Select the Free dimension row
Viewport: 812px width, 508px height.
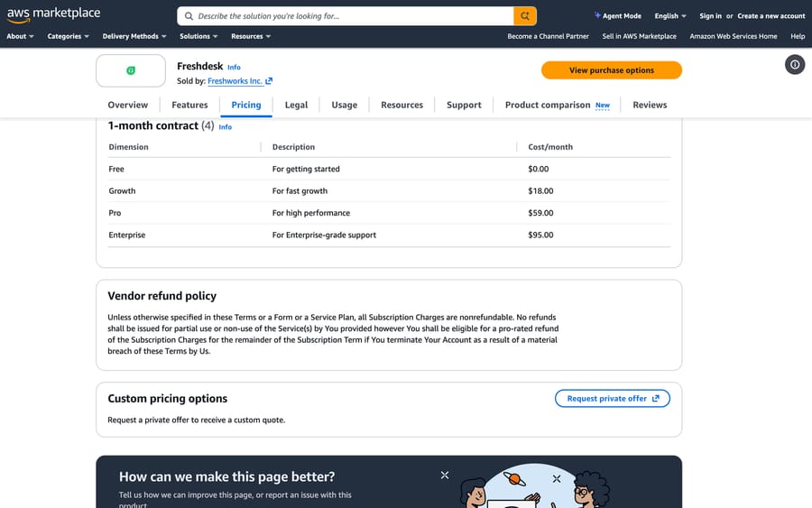point(389,169)
